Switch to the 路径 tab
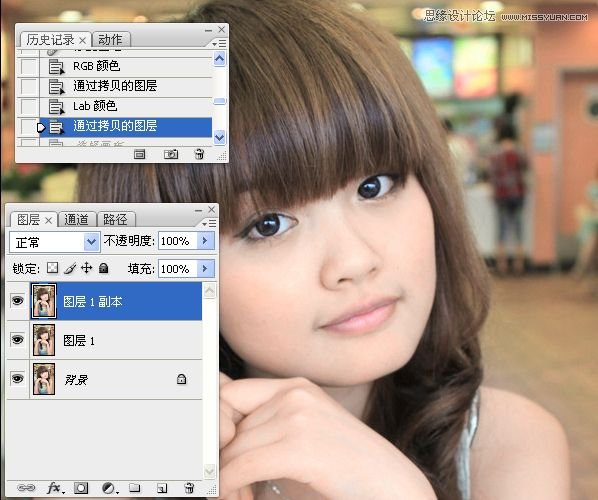The width and height of the screenshot is (598, 500). click(115, 220)
